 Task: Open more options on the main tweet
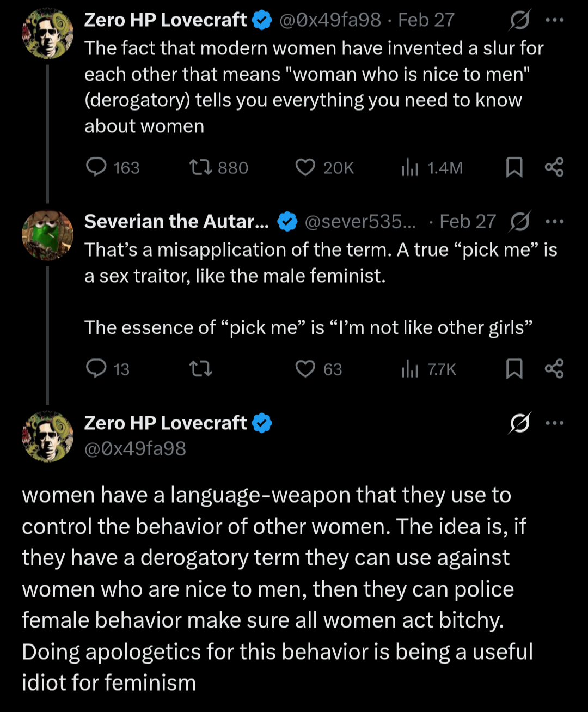(x=554, y=423)
